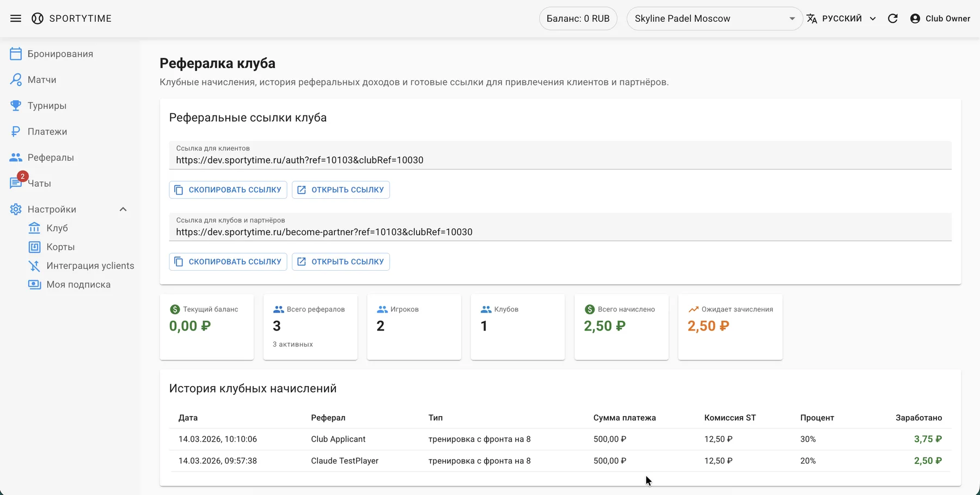Image resolution: width=980 pixels, height=495 pixels.
Task: Click the client referral link field
Action: pos(560,160)
